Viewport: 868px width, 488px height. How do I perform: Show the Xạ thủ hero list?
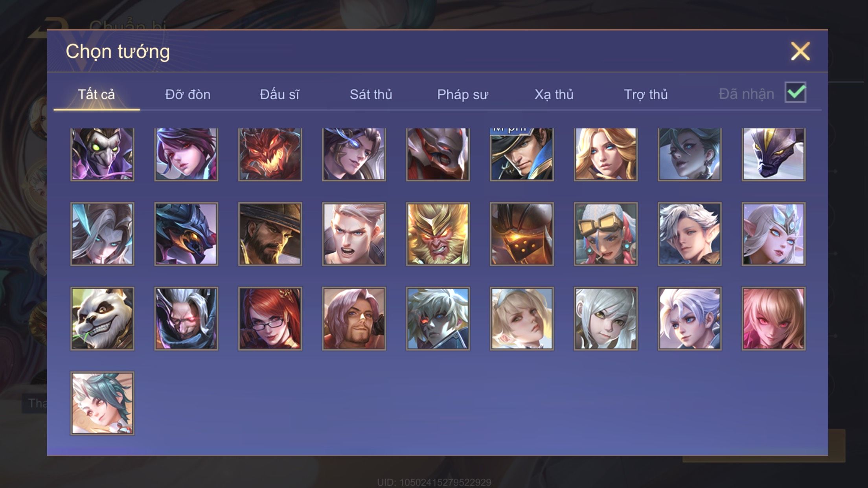(x=554, y=94)
